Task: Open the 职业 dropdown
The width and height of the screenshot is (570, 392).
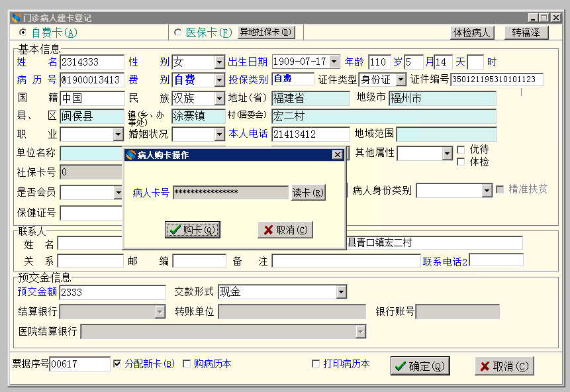Action: 118,134
